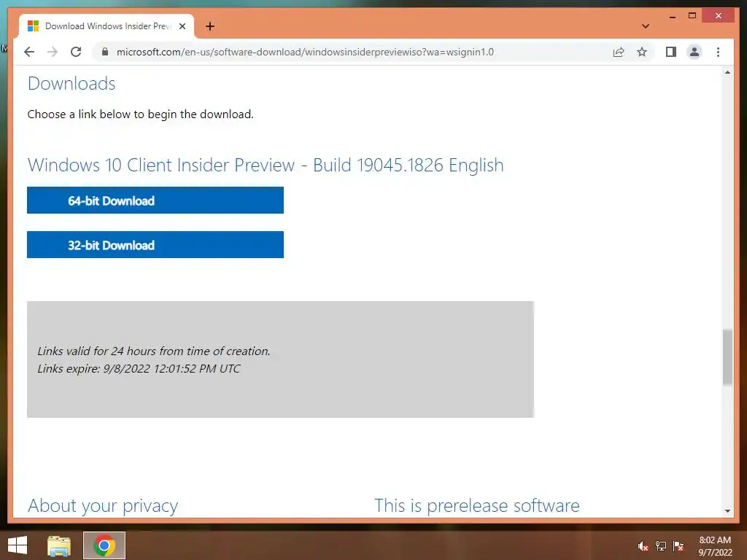Screen dimensions: 747x560
Task: Click 'Links valid for 24 hours' text
Action: pos(154,351)
